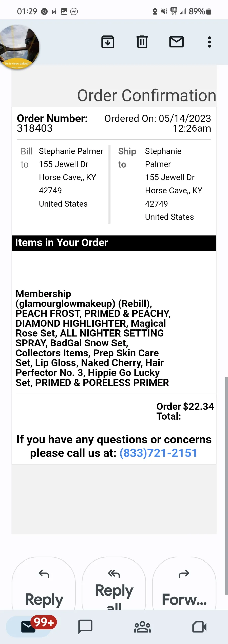
Task: Switch to the Meet video tab
Action: coord(199,627)
